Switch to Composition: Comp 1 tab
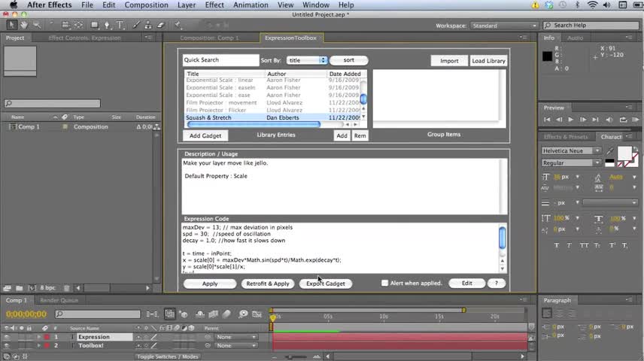644x361 pixels. [209, 38]
